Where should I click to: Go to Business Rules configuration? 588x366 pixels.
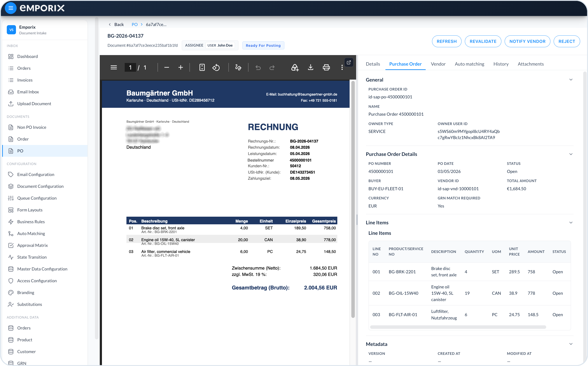(x=45, y=222)
